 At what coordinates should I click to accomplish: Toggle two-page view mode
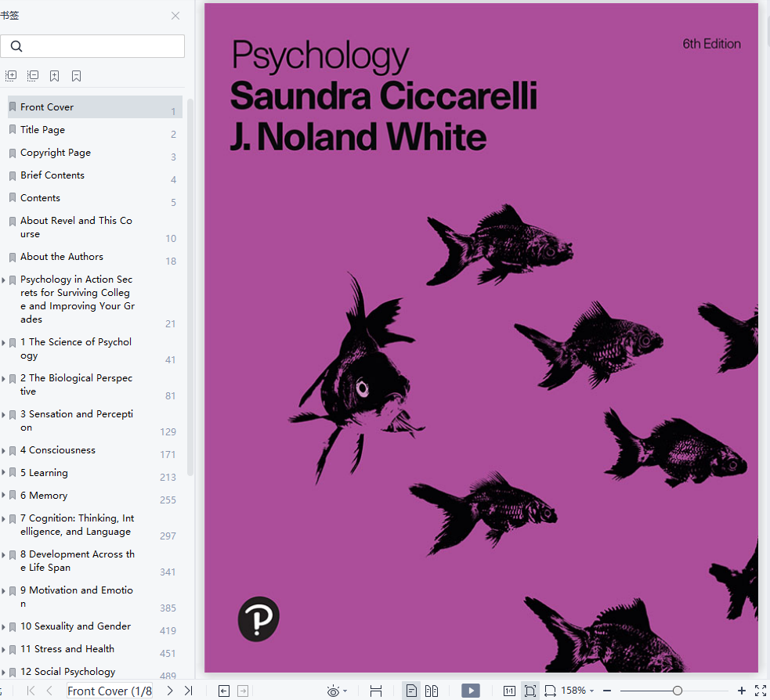(x=432, y=691)
